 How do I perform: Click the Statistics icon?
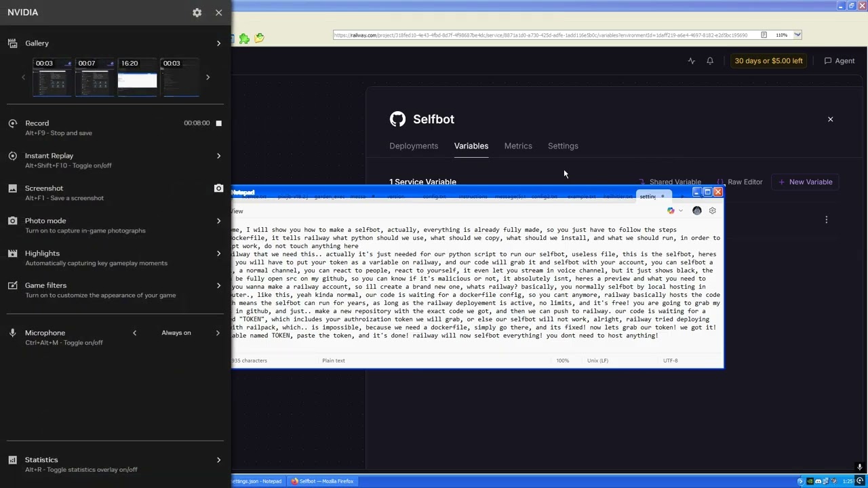click(x=12, y=460)
